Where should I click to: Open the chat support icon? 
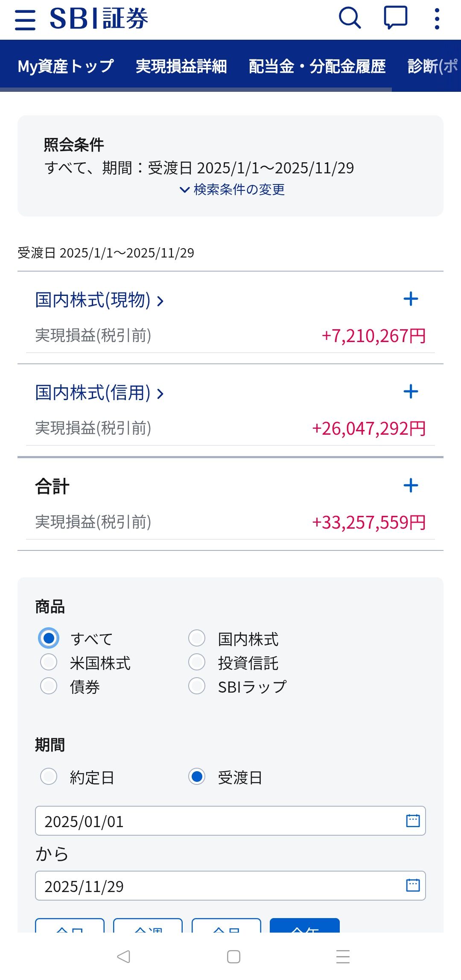pos(395,18)
